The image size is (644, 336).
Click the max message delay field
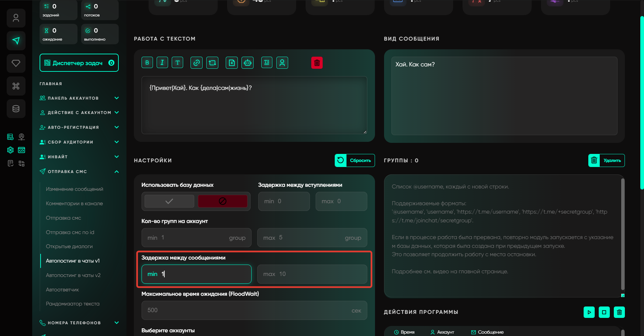[x=312, y=274]
